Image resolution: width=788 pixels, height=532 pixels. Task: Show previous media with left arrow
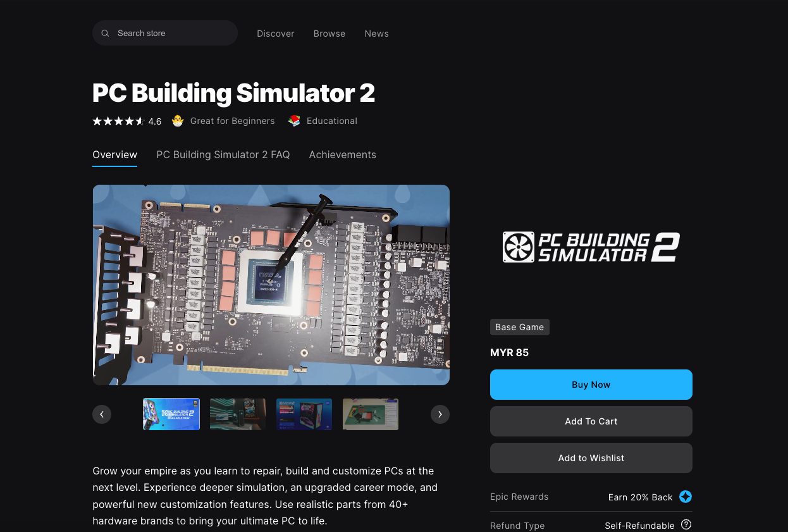(102, 414)
